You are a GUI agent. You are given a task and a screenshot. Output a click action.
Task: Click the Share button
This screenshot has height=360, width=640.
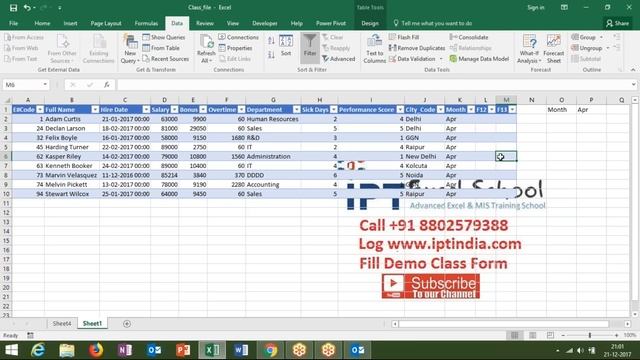(617, 23)
